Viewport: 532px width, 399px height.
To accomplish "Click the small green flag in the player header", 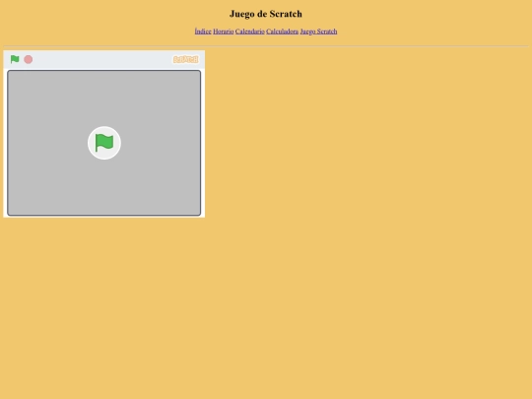I will click(x=15, y=59).
